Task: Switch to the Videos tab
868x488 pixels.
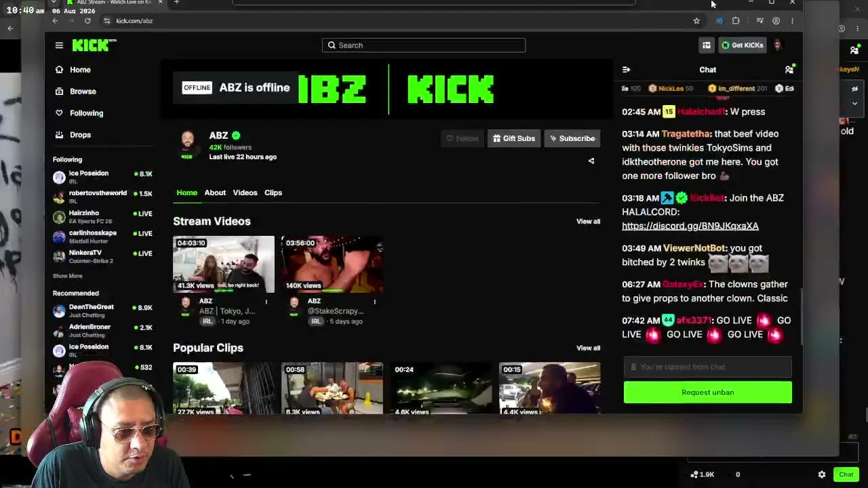Action: click(245, 192)
